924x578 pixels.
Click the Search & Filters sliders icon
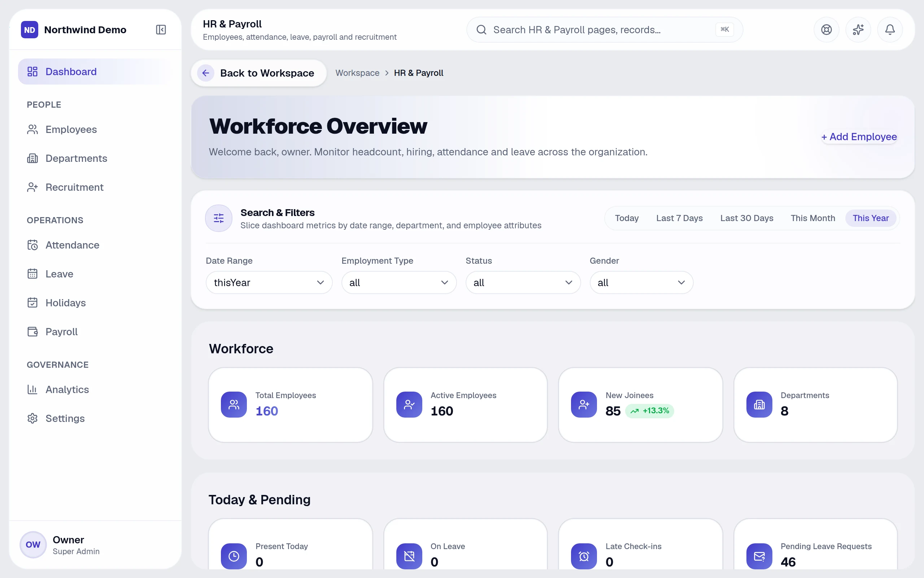tap(219, 218)
